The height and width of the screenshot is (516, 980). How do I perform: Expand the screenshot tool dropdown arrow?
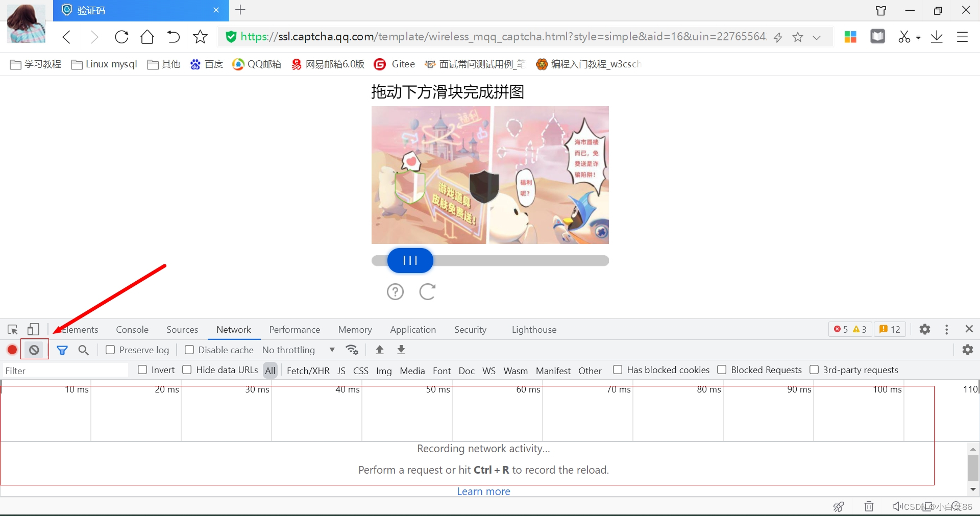coord(918,38)
